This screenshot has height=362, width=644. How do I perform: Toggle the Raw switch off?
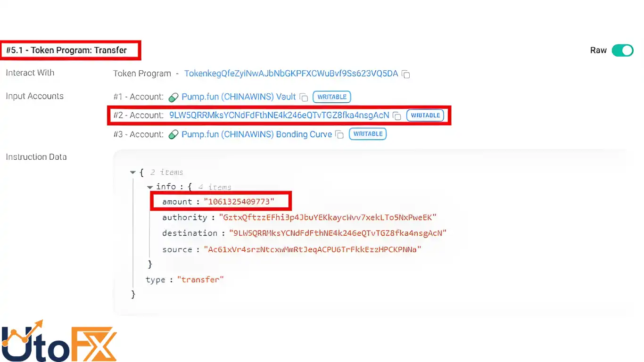tap(622, 50)
